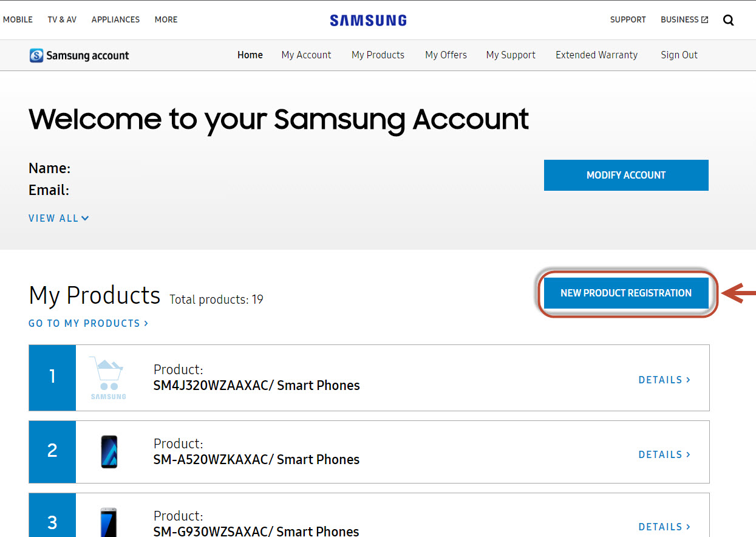Click the 'My Products' section heading
The image size is (756, 537).
95,296
